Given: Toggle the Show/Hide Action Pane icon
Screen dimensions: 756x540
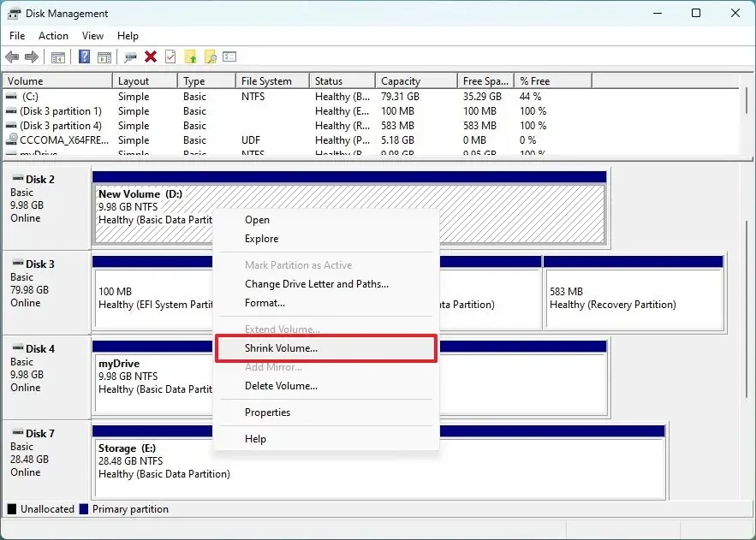Looking at the screenshot, I should 104,58.
